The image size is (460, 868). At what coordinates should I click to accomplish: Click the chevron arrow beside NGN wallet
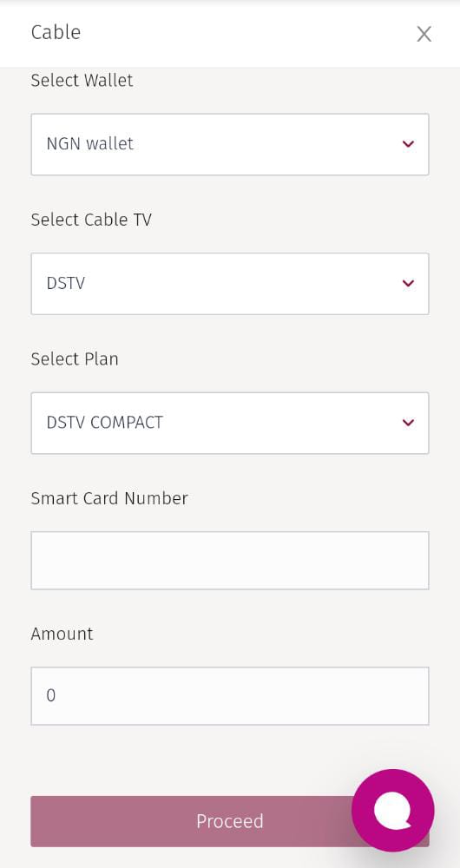pos(409,144)
